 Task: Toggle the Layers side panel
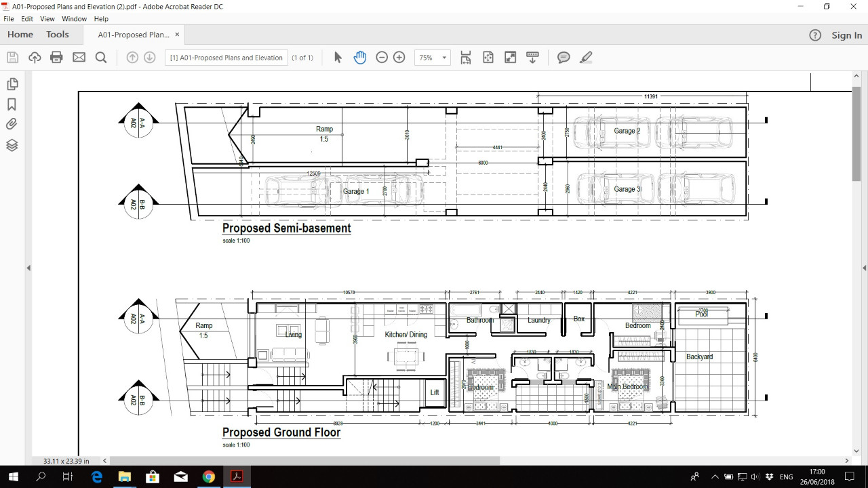12,145
